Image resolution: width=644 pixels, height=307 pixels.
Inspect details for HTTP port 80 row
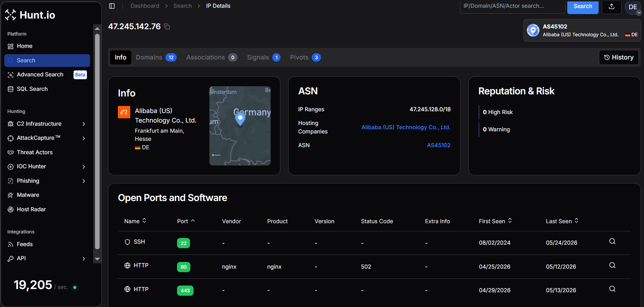pos(612,265)
